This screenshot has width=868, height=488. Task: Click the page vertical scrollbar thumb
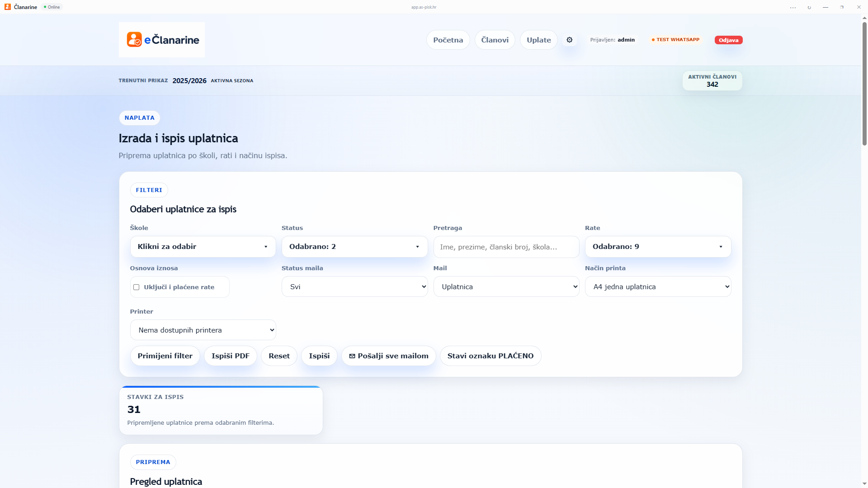tap(864, 84)
